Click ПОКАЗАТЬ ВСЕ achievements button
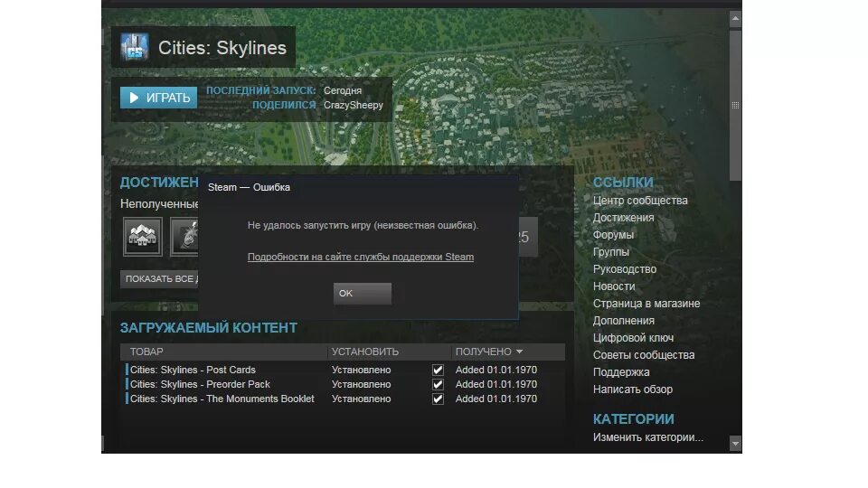This screenshot has width=868, height=488. tap(159, 279)
